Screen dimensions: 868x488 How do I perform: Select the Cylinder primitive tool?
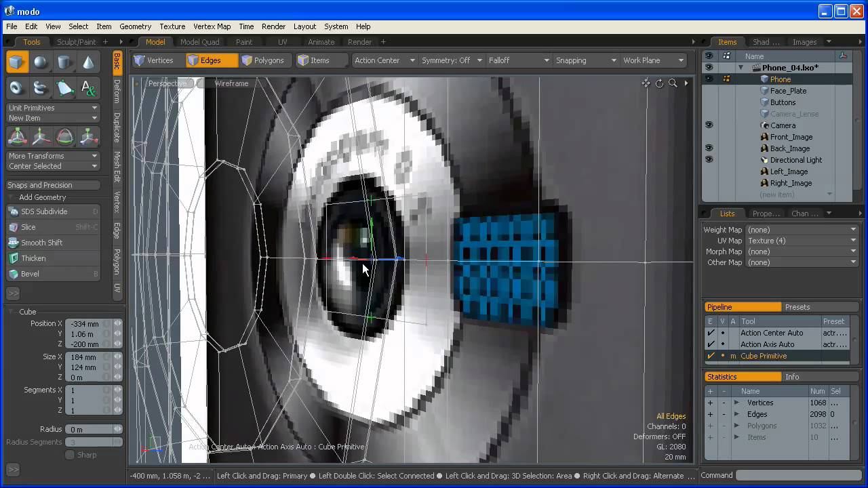[65, 63]
